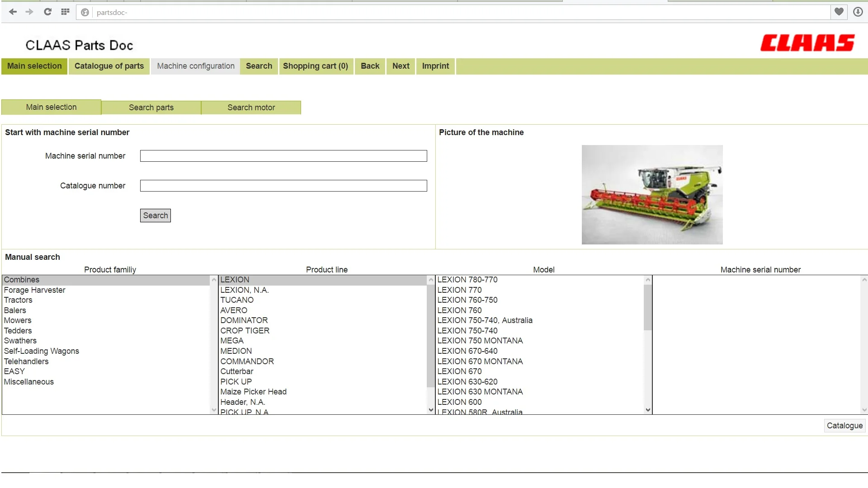Click the CLAAS logo
Image resolution: width=868 pixels, height=488 pixels.
point(807,43)
